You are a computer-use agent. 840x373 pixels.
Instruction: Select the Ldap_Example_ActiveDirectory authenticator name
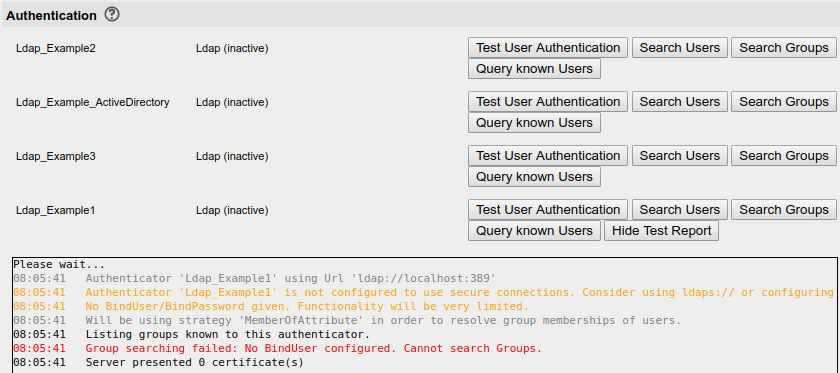[x=93, y=102]
